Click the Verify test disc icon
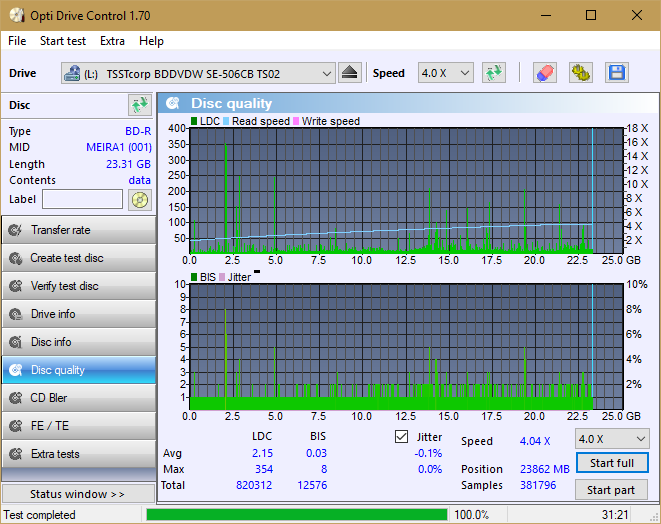Screen dimensions: 661x524 click(x=16, y=286)
